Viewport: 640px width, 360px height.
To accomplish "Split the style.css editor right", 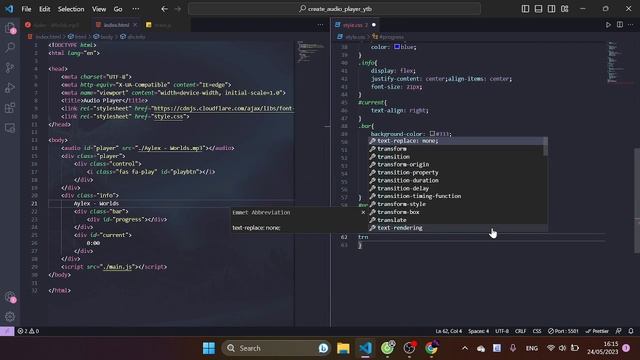I will coord(620,25).
